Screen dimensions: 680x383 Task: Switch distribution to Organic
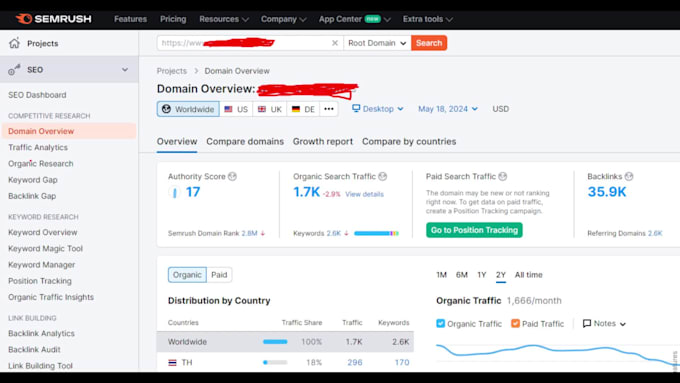coord(187,275)
